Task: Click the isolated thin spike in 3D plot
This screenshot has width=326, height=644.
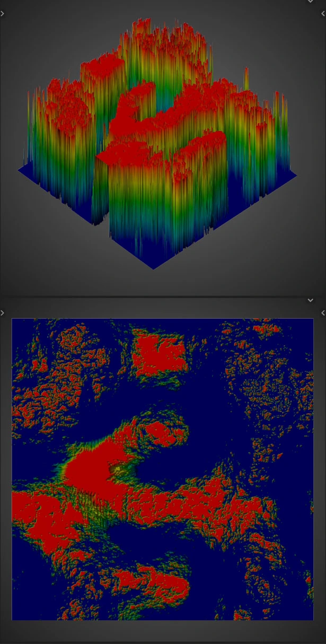Action: click(246, 78)
